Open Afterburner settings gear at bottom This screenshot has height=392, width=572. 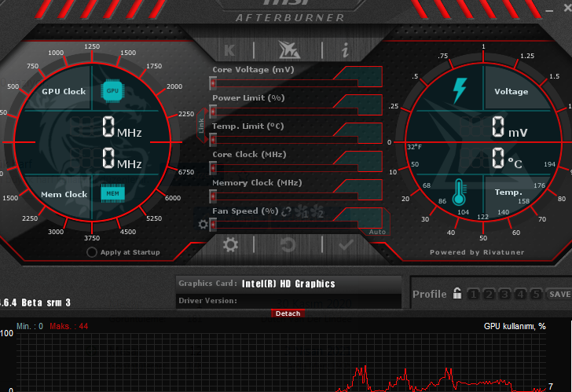tap(230, 244)
